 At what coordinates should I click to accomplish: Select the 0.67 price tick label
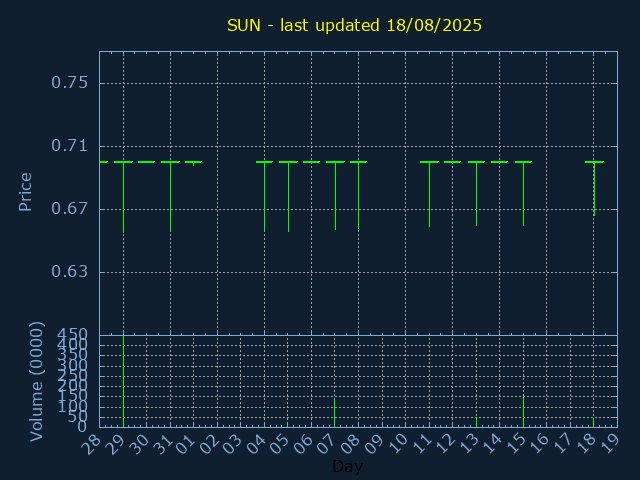tap(69, 209)
